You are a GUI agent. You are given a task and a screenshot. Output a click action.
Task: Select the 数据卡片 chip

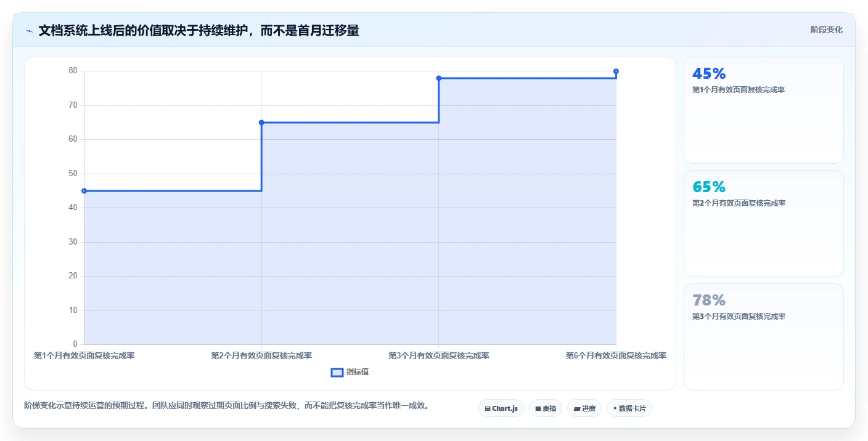pos(629,408)
